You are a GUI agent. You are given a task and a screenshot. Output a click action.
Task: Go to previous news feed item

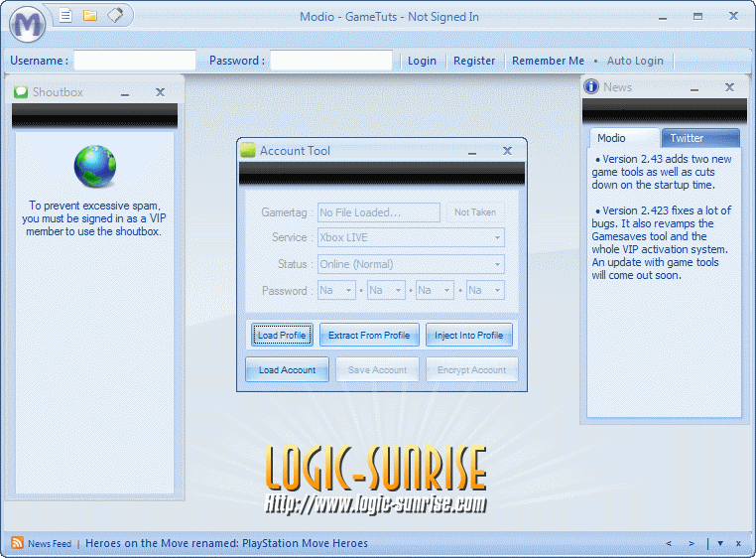point(669,543)
